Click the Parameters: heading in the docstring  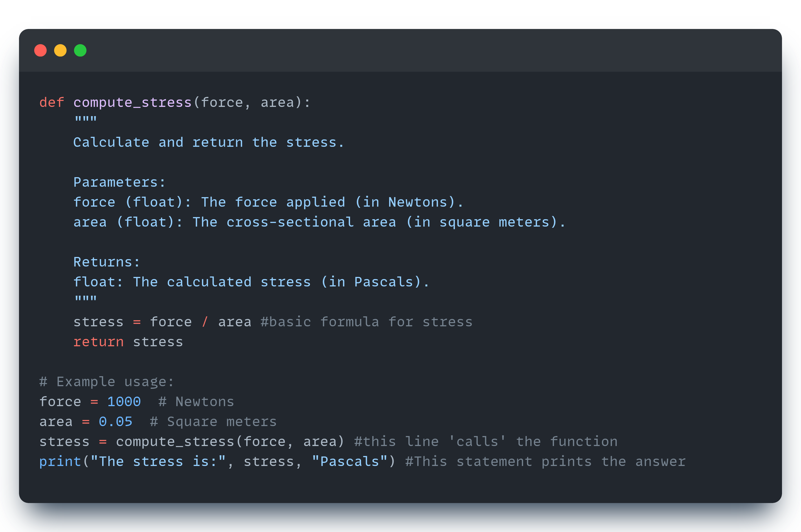[119, 182]
